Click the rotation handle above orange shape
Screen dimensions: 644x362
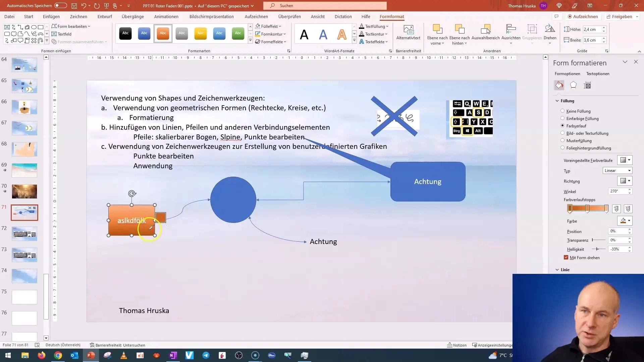(132, 193)
